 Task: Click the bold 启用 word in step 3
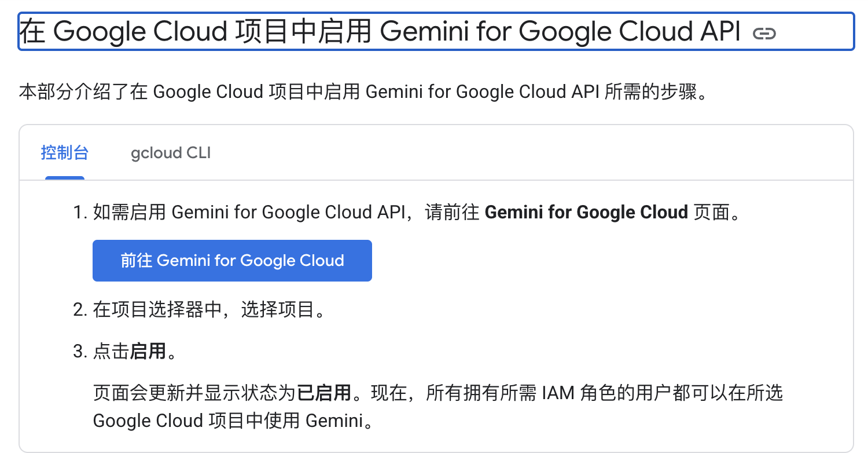pyautogui.click(x=148, y=351)
